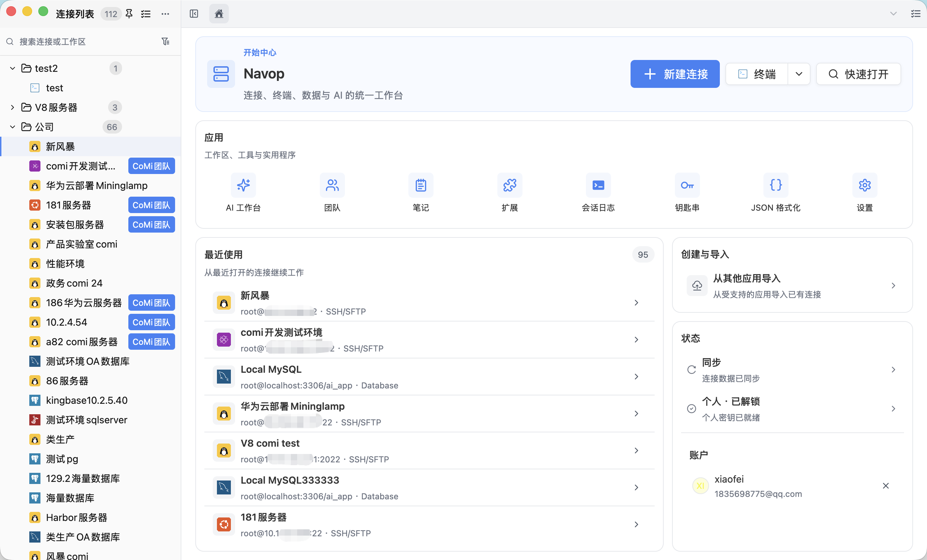
Task: Select 政务 comi 24 connection
Action: point(90,283)
